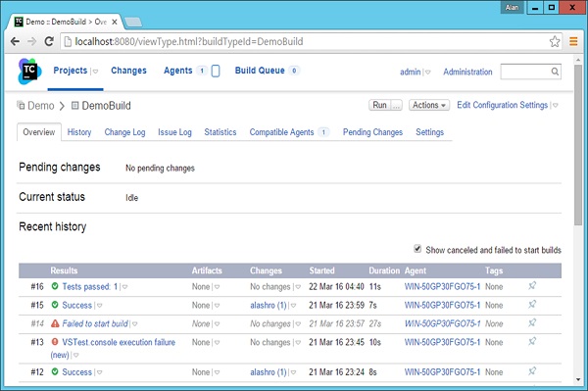Bookmark this page with the star icon

555,41
